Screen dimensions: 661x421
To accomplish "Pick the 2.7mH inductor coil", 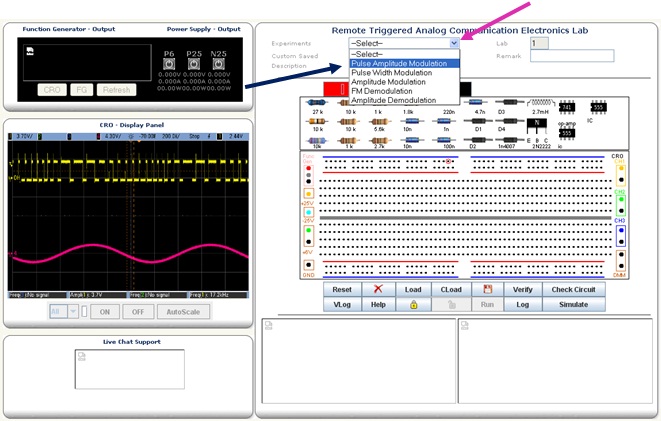I will pyautogui.click(x=541, y=103).
